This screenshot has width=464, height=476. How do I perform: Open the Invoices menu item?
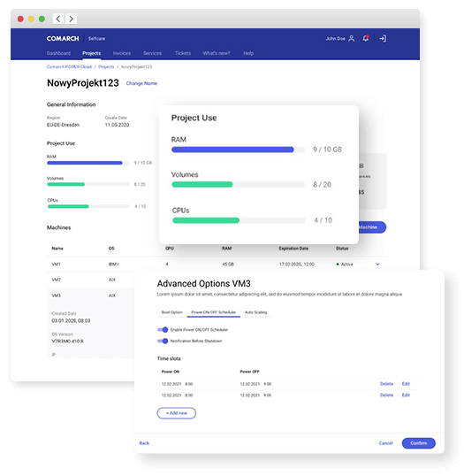[x=122, y=53]
